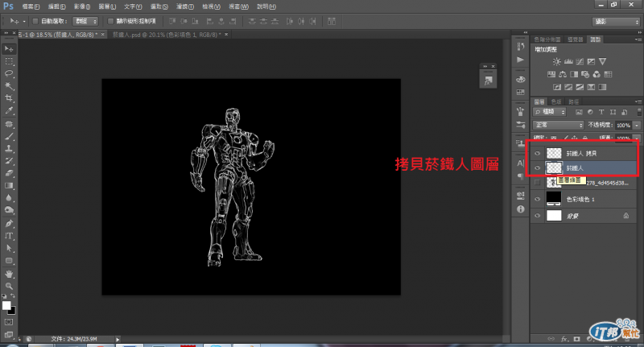Add a Brightness/Contrast adjustment
Screen dimensions: 644x347
point(556,61)
